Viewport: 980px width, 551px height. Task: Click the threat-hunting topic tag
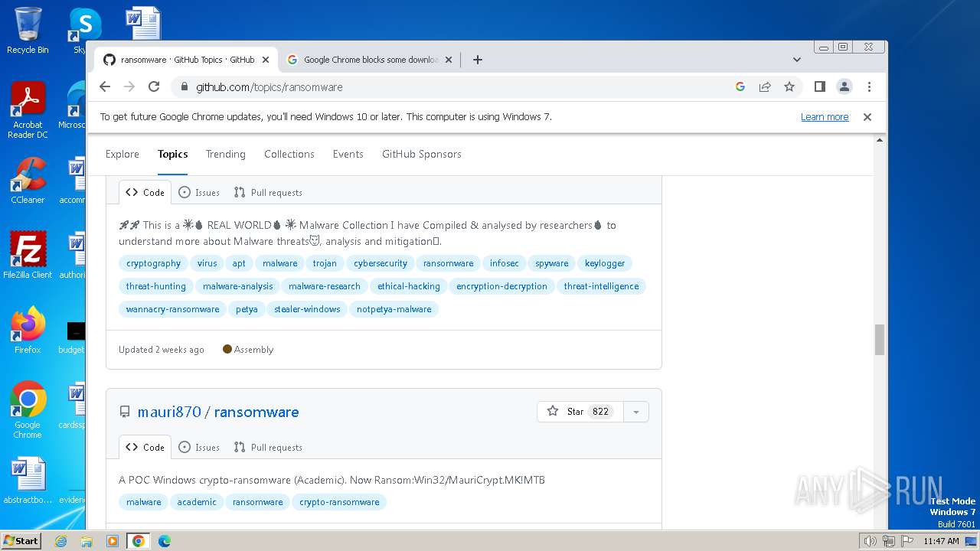pos(156,286)
